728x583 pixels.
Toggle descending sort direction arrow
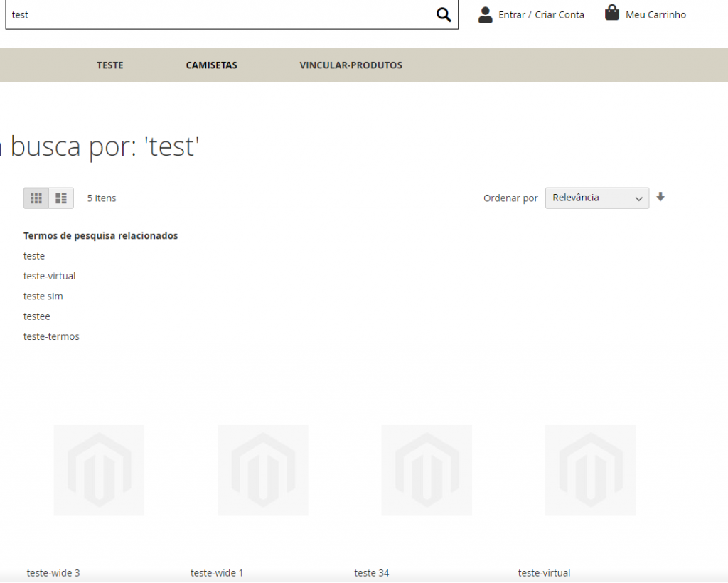point(660,197)
